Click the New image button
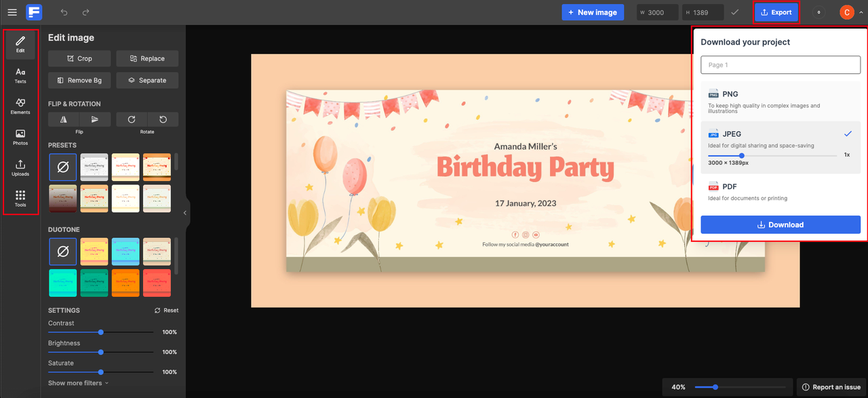 [x=593, y=12]
